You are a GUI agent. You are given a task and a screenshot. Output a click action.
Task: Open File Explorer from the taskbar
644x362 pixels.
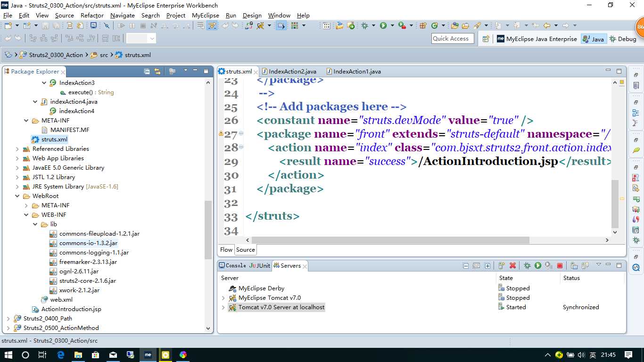point(78,355)
